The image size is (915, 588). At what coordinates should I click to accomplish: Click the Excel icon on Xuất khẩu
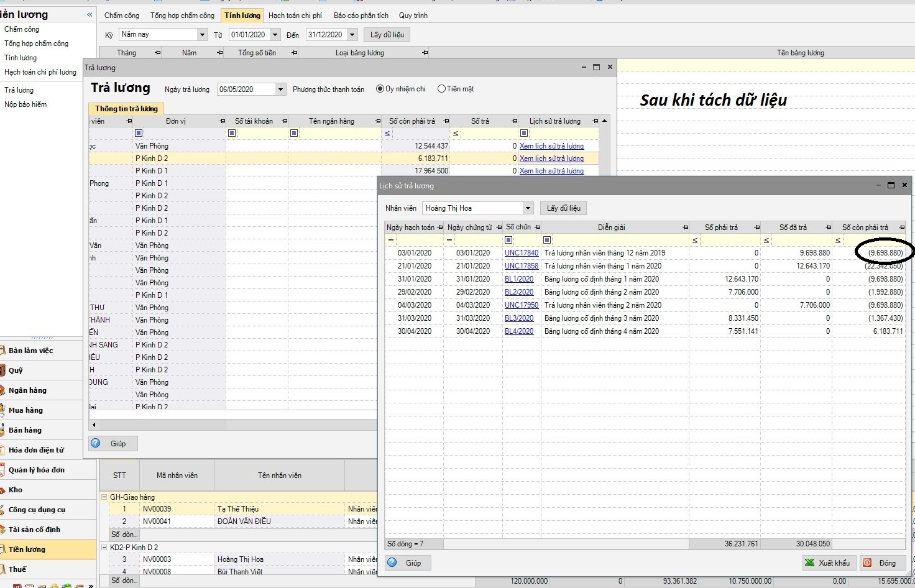[x=809, y=563]
